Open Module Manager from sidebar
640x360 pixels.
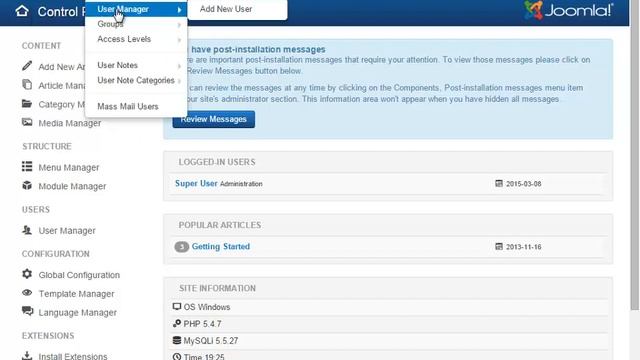click(x=72, y=186)
